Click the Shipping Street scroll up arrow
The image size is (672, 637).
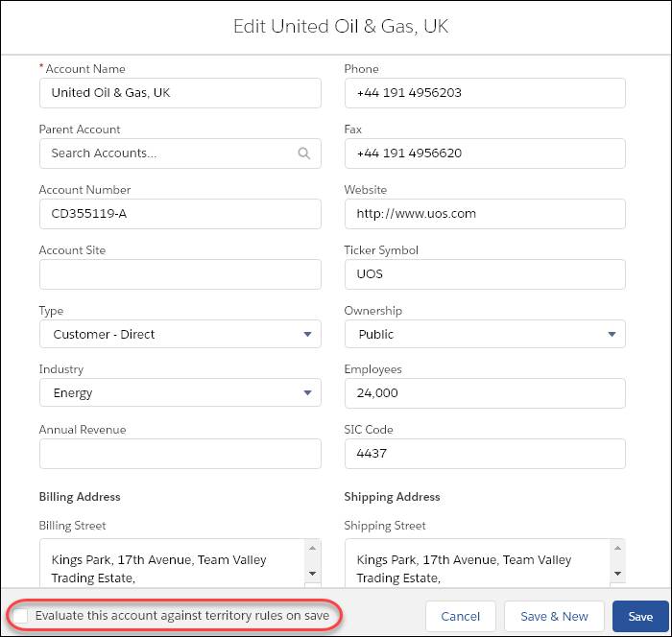click(x=617, y=549)
